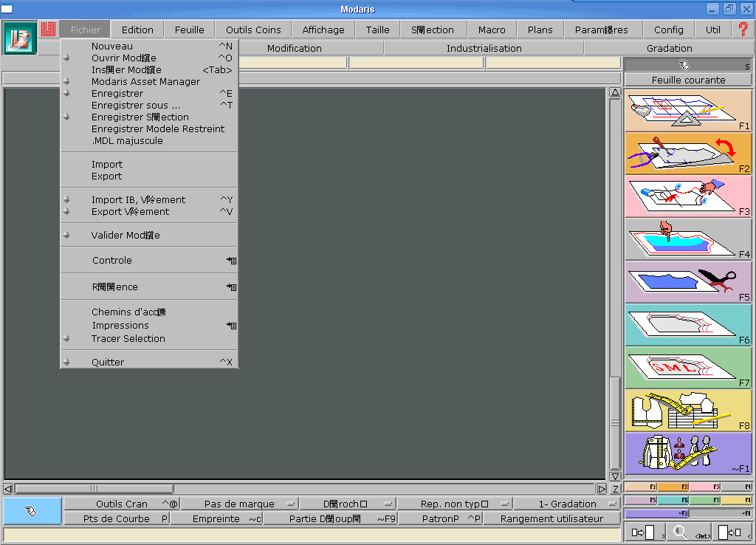Click the beige field under the Modification tab
Screen dimensions: 756x545
coord(293,64)
